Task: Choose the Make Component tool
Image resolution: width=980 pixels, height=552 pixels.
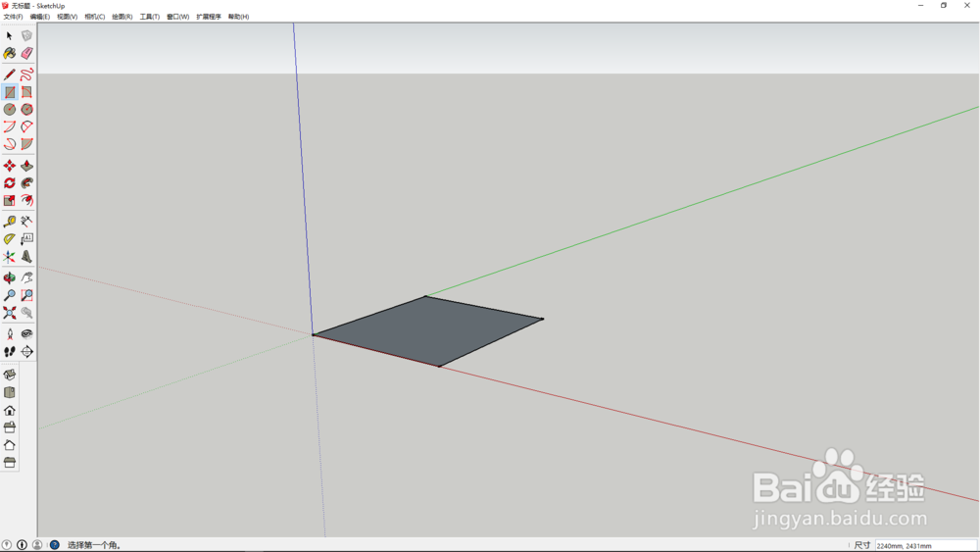Action: click(26, 36)
